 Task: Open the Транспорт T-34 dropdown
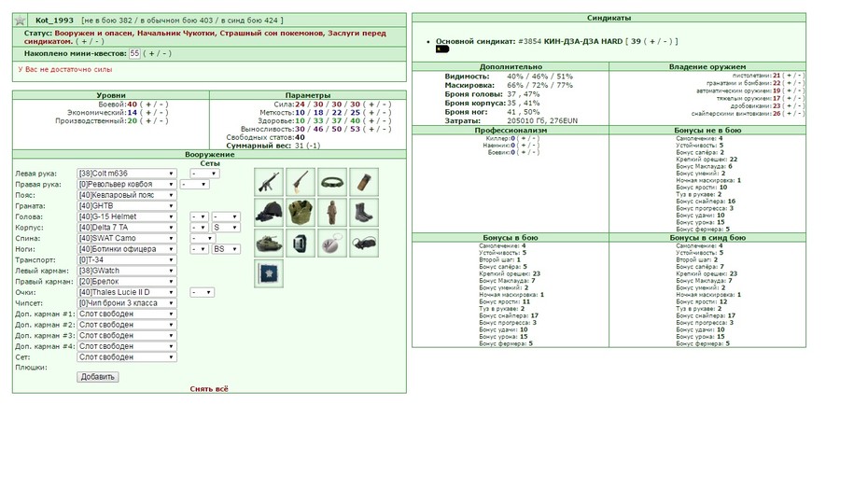(127, 259)
